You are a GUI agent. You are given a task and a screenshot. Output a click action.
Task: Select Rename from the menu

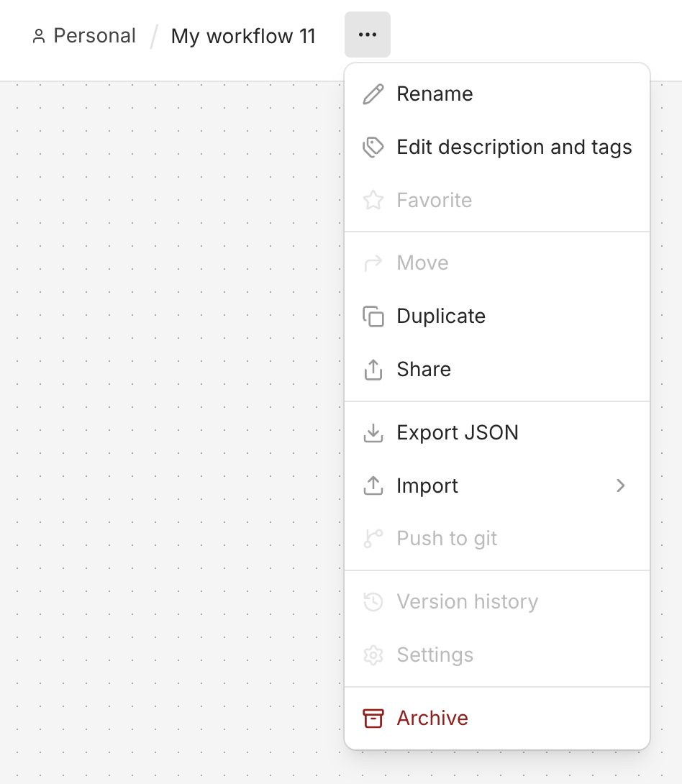pyautogui.click(x=497, y=94)
